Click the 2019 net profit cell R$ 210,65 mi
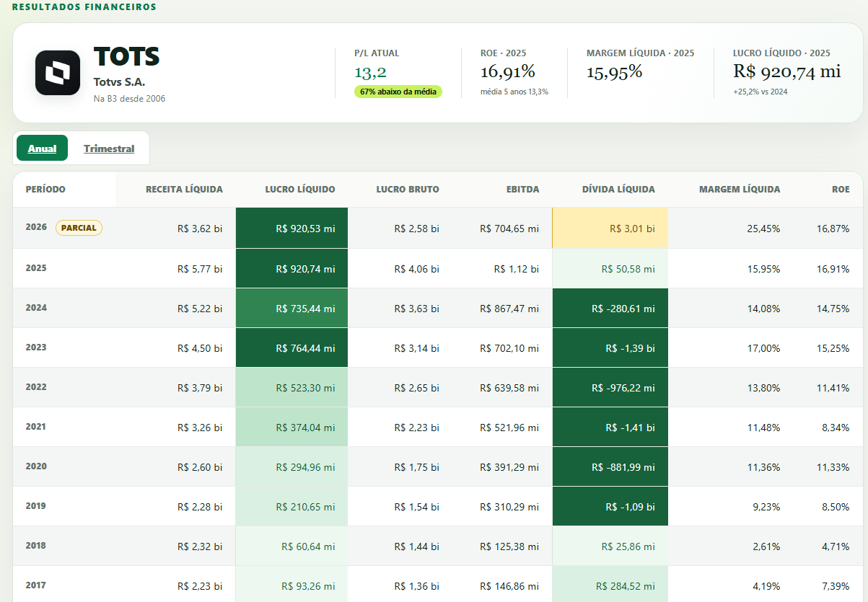 tap(291, 506)
